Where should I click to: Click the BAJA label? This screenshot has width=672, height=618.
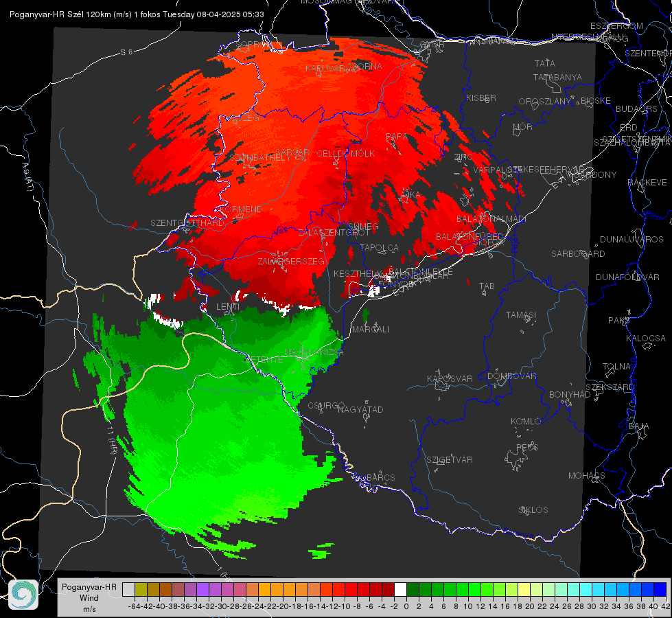(639, 426)
